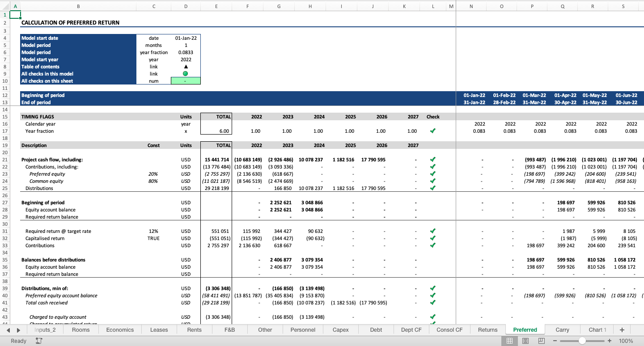Click the 100% zoom level indicator

[x=626, y=341]
